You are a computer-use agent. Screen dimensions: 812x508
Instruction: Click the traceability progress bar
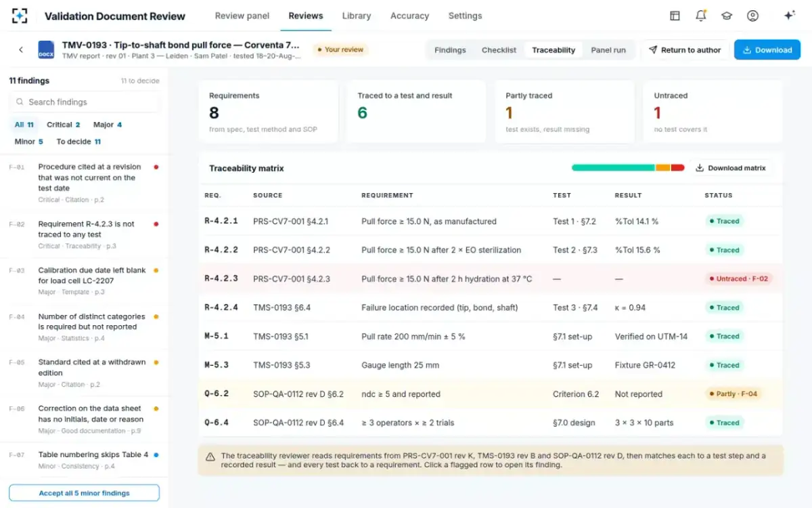(628, 168)
